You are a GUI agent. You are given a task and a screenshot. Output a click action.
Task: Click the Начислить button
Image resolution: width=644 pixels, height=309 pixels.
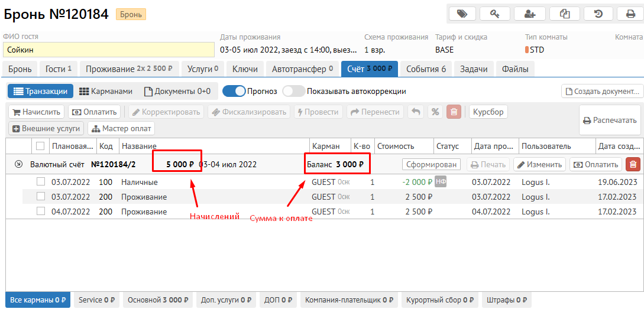pos(37,112)
